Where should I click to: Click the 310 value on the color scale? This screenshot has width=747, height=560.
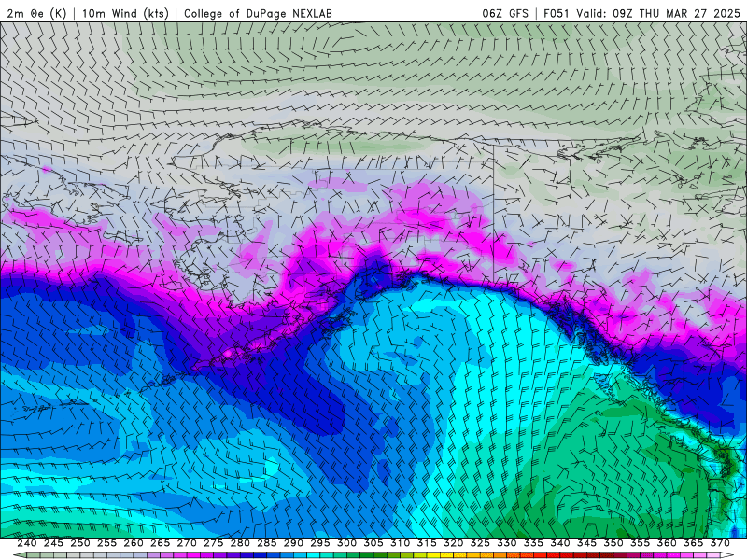tap(401, 543)
